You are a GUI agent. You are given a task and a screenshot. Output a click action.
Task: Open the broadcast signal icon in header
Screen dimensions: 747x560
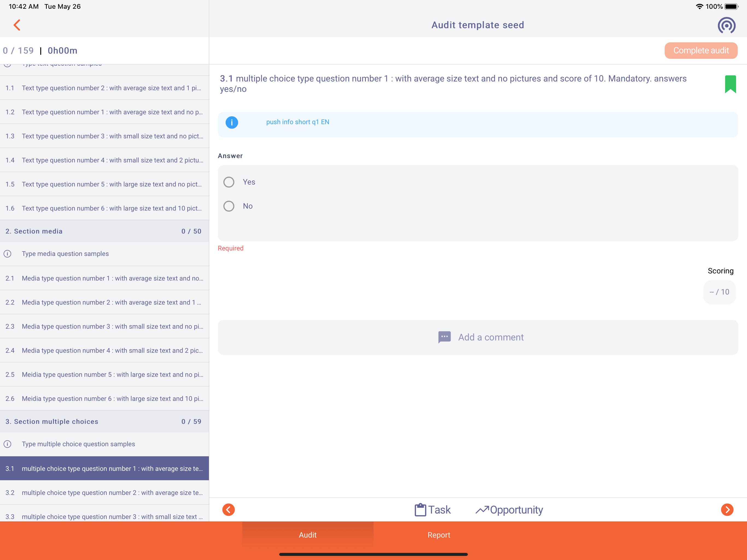pos(726,25)
